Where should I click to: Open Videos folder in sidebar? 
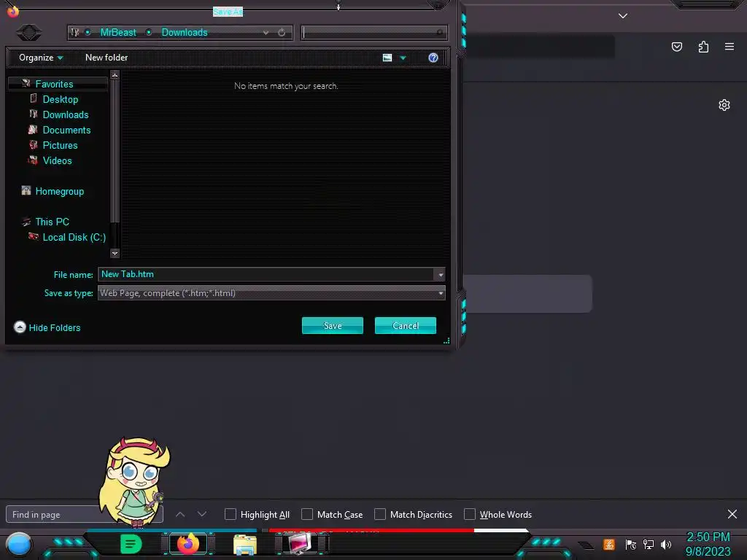click(x=57, y=160)
